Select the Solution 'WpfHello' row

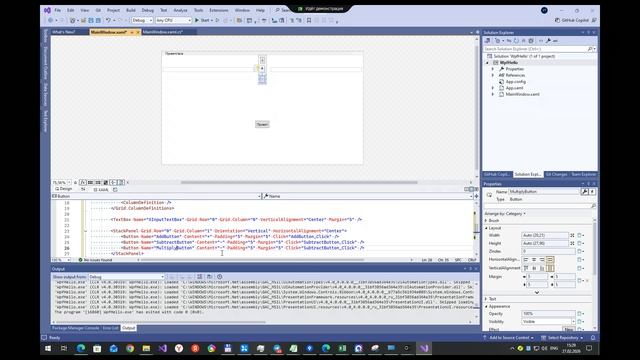pyautogui.click(x=524, y=56)
